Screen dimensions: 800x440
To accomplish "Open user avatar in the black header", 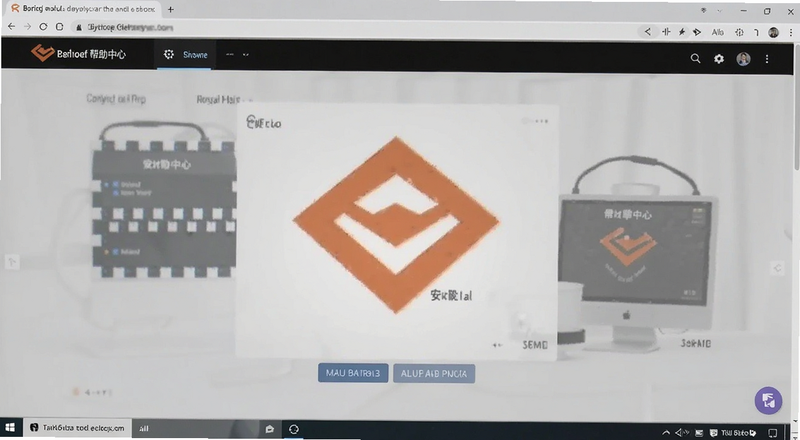I will [743, 59].
